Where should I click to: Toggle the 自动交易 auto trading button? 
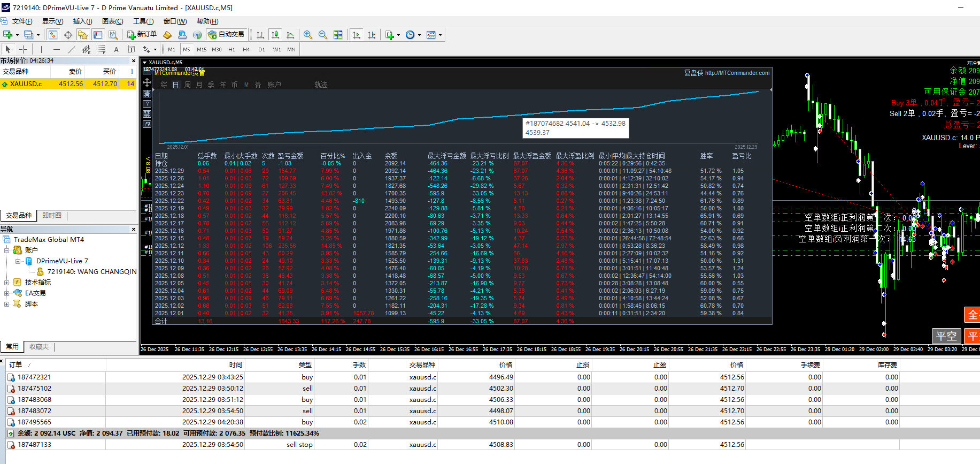[x=226, y=35]
